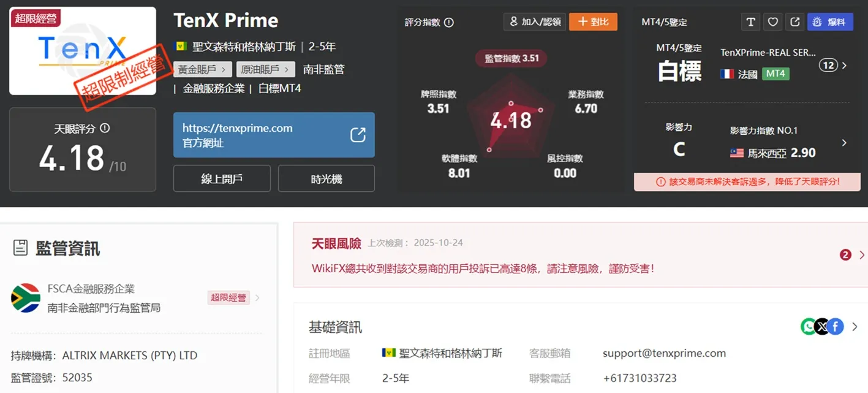The image size is (868, 393).
Task: Click the license number 52035
Action: [77, 378]
